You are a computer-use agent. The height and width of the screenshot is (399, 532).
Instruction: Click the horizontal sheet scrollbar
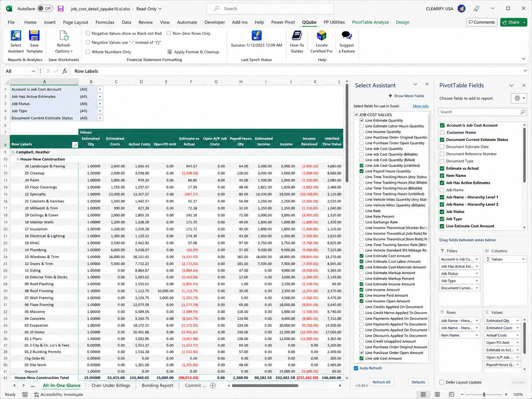pos(265,385)
